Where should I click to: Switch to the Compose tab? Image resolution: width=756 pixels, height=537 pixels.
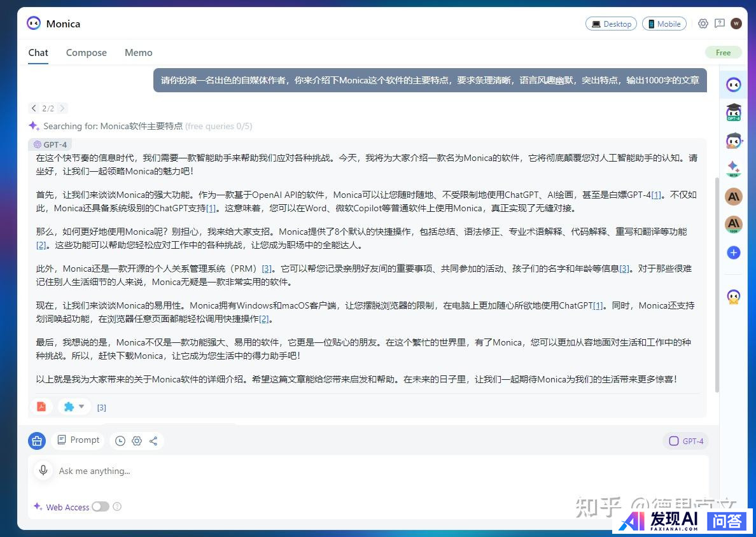click(x=87, y=53)
